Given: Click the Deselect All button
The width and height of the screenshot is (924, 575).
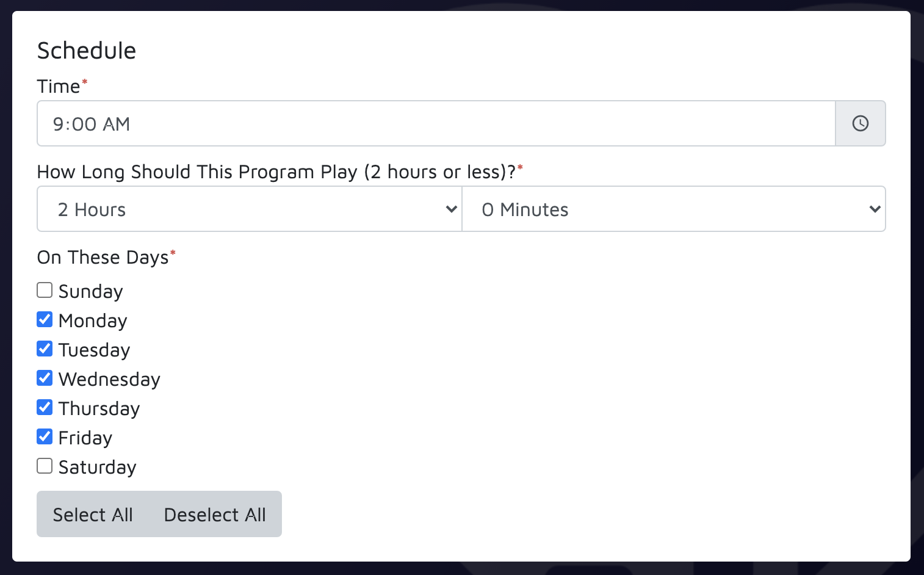Looking at the screenshot, I should (215, 514).
